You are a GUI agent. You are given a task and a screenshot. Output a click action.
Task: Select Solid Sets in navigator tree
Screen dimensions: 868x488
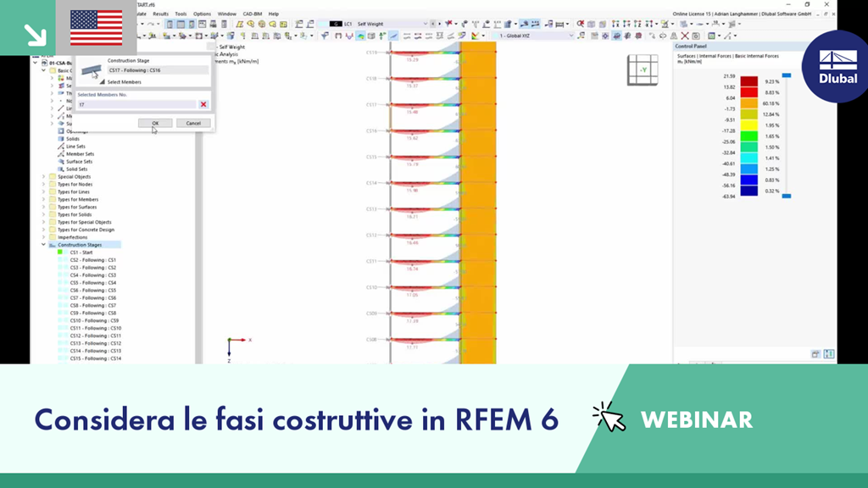coord(77,169)
